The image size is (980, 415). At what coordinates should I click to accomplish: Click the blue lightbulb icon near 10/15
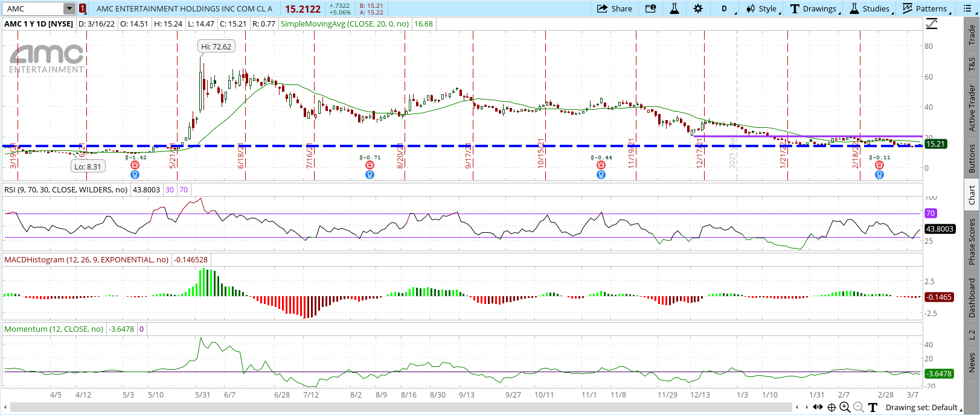pos(601,175)
